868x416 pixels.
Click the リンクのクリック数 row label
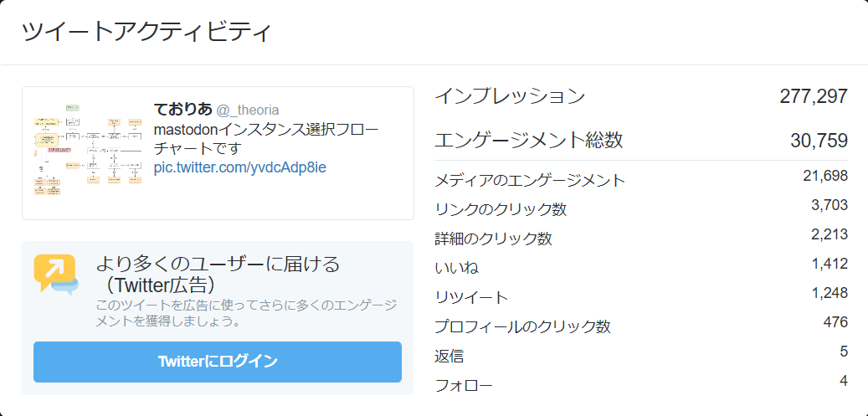coord(501,209)
